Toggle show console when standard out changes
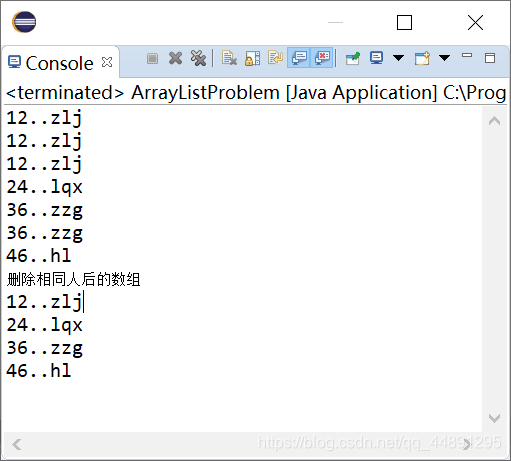This screenshot has width=511, height=461. 299,58
